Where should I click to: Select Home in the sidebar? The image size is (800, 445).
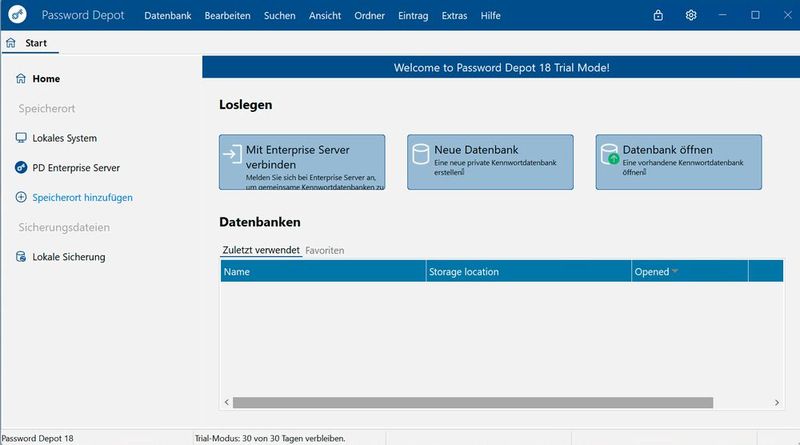pos(46,79)
